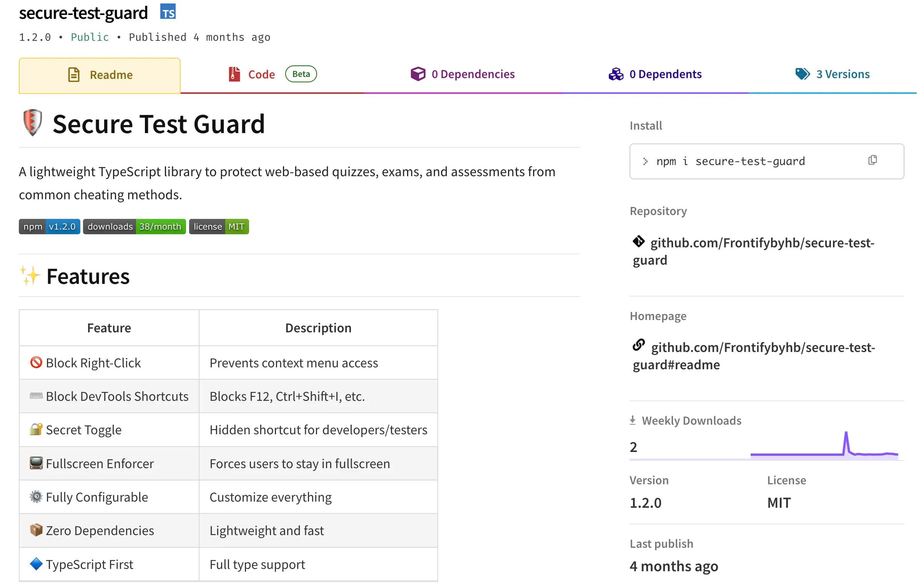924x587 pixels.
Task: Click the lock icon in Secret Toggle row
Action: click(36, 429)
